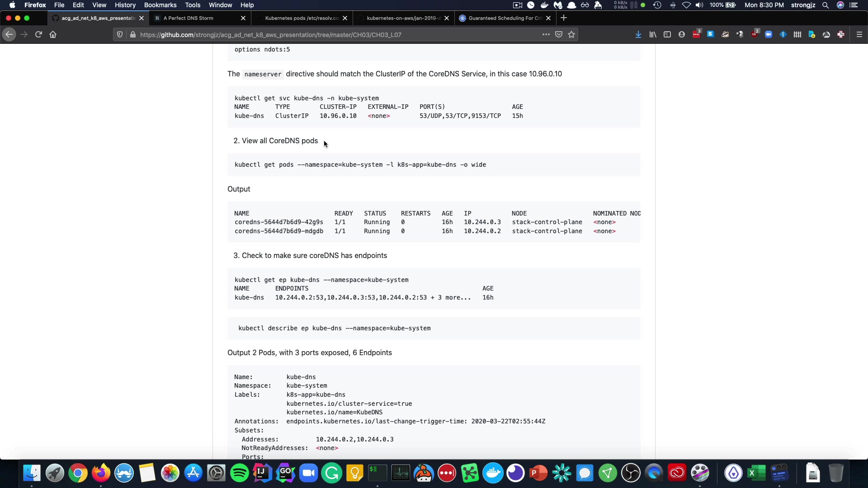This screenshot has height=488, width=868.
Task: Open the uBlock Origin extension popup
Action: pos(755,34)
